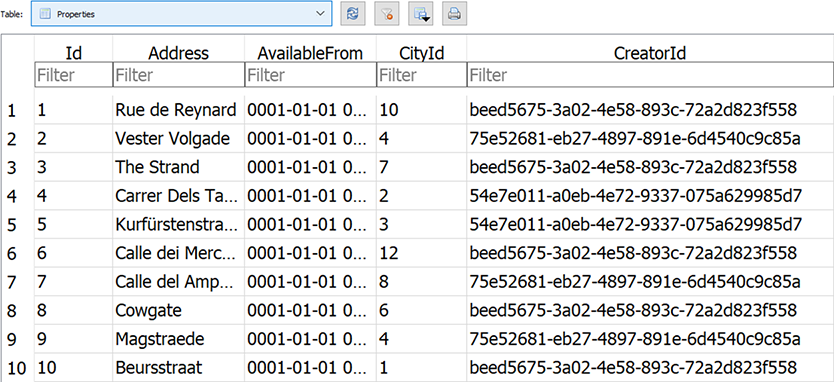Screen dimensions: 834x382
Task: Focus the Id filter field
Action: (74, 75)
